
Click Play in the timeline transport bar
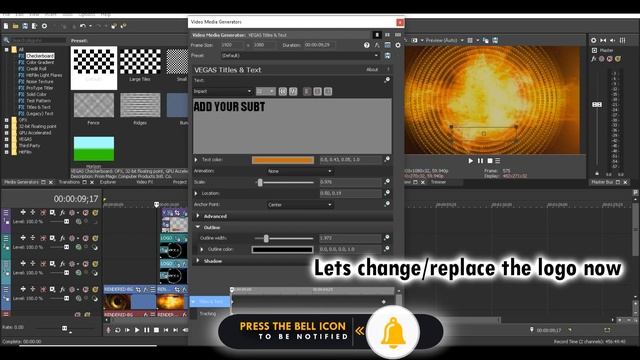click(137, 330)
